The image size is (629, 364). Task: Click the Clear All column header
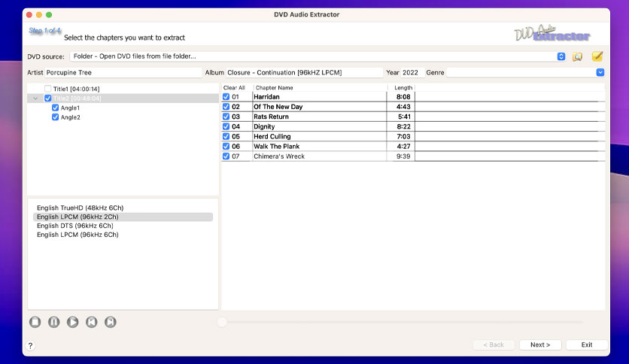234,88
